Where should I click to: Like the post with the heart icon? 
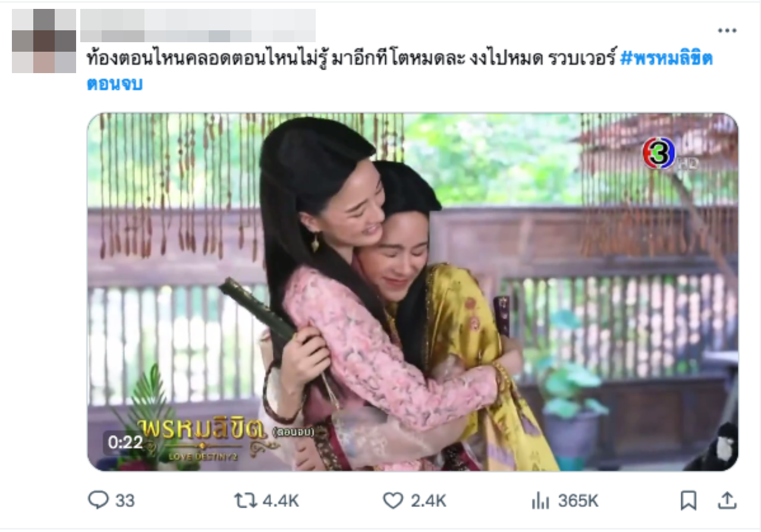(x=392, y=500)
